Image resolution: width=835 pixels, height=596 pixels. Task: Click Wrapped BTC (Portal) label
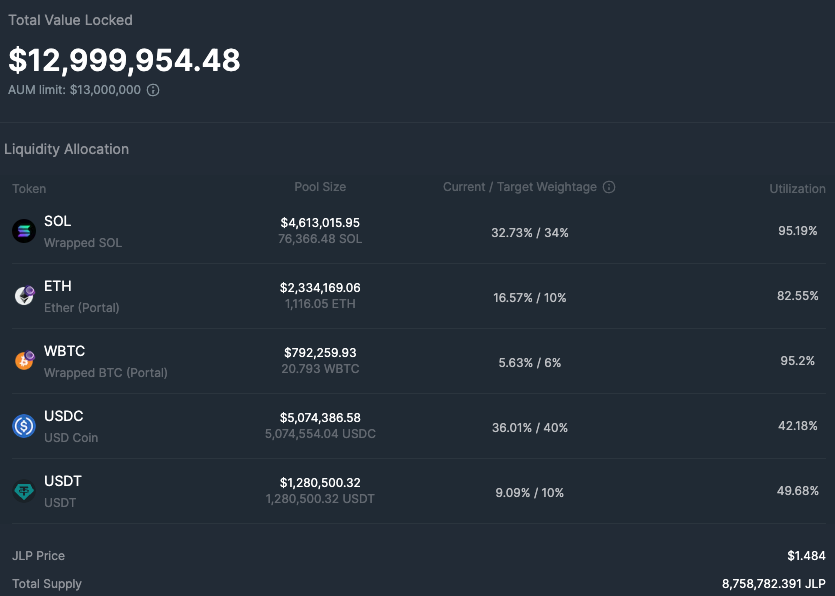pyautogui.click(x=106, y=373)
